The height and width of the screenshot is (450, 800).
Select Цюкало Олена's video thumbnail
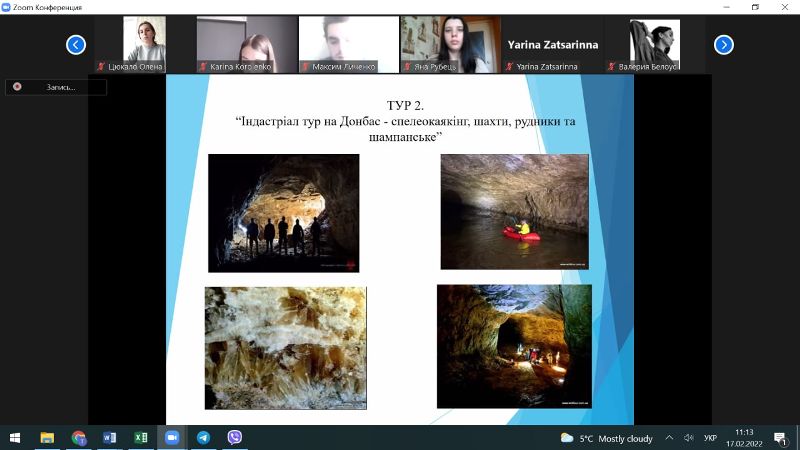[144, 44]
